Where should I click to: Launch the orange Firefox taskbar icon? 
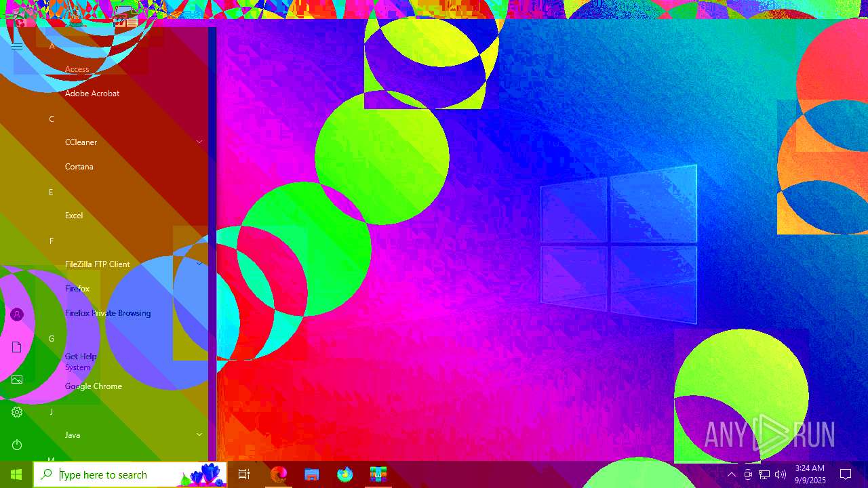(279, 474)
